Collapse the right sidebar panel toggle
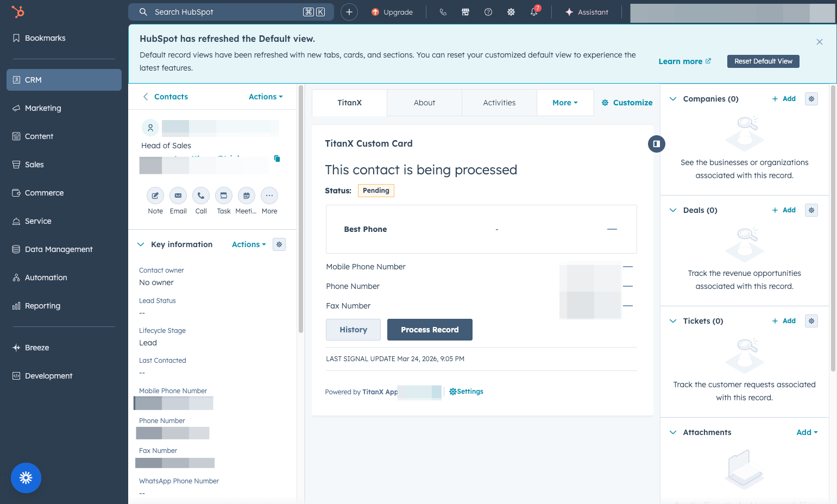The width and height of the screenshot is (837, 504). (x=657, y=144)
